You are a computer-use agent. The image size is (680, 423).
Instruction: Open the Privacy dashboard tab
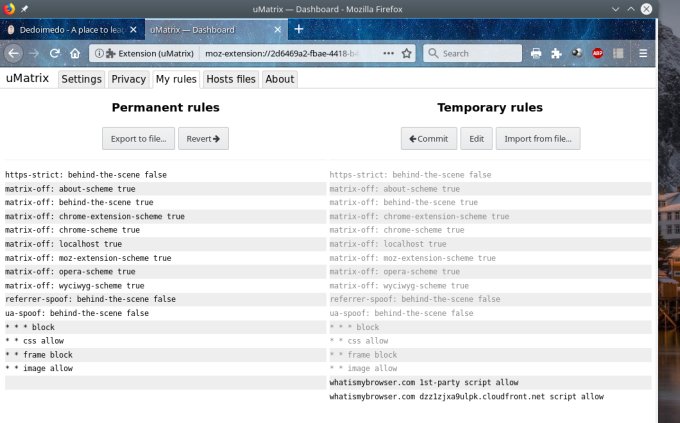coord(128,79)
